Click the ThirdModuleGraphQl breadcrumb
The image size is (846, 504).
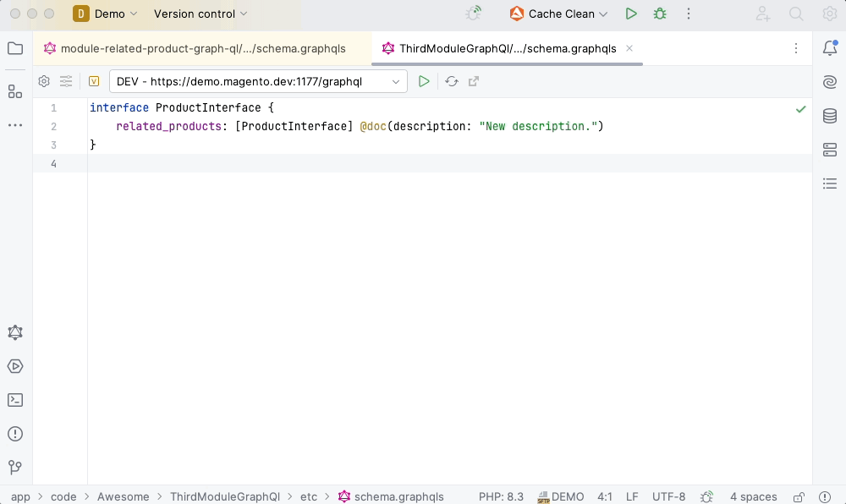tap(225, 496)
